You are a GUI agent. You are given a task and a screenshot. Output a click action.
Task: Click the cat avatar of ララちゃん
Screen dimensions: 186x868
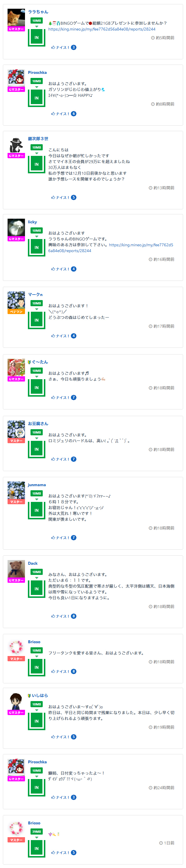[16, 17]
